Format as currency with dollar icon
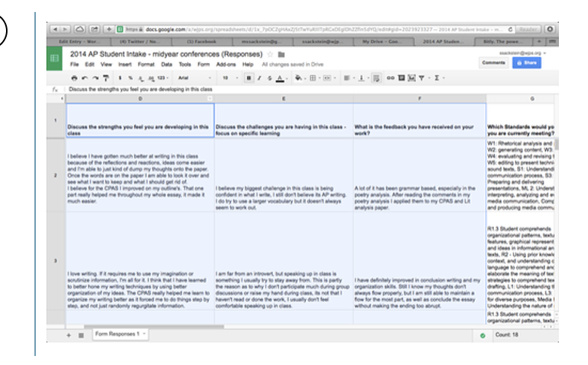588x365 pixels. pos(120,78)
